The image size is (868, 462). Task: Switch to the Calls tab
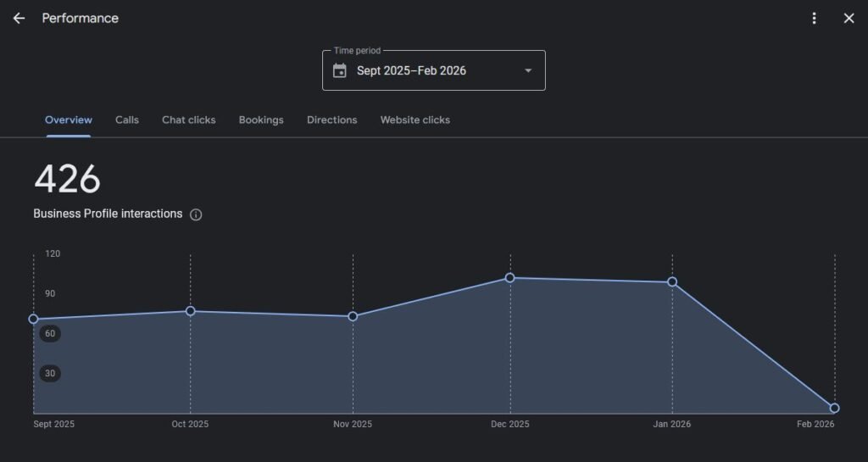[x=127, y=120]
